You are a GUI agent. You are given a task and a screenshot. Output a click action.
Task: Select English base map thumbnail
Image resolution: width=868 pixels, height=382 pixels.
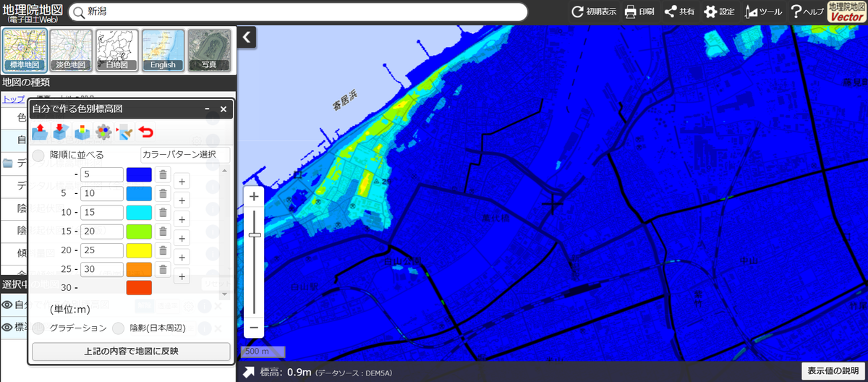[x=163, y=51]
